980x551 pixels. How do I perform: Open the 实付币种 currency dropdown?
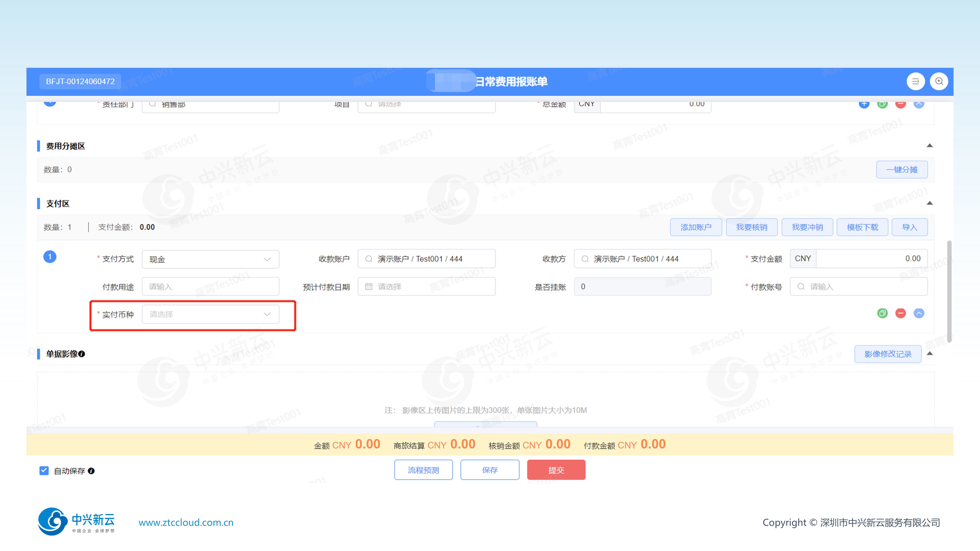[x=210, y=314]
